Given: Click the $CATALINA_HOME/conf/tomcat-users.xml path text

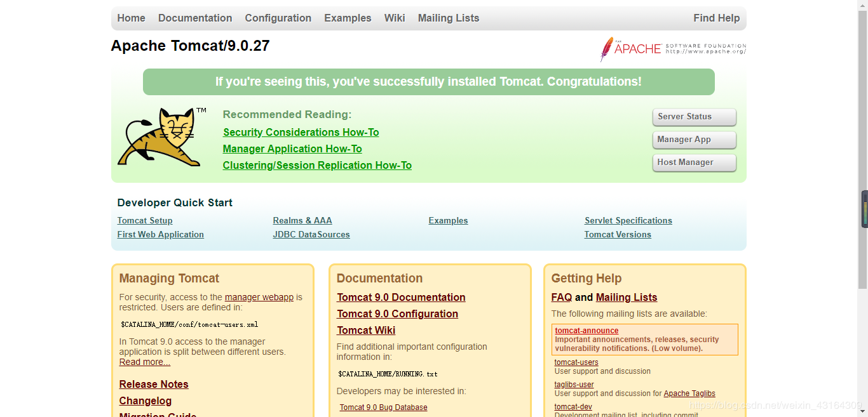Looking at the screenshot, I should (x=189, y=324).
